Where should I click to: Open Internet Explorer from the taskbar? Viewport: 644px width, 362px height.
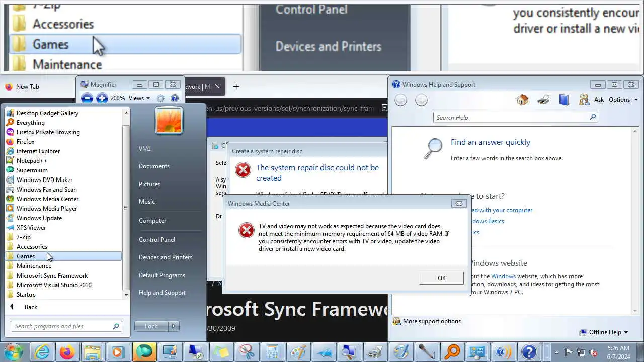(x=41, y=352)
